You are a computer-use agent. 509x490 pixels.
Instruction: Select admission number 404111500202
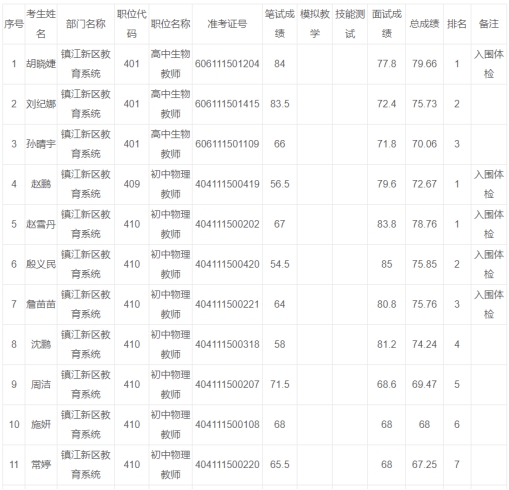pos(227,224)
